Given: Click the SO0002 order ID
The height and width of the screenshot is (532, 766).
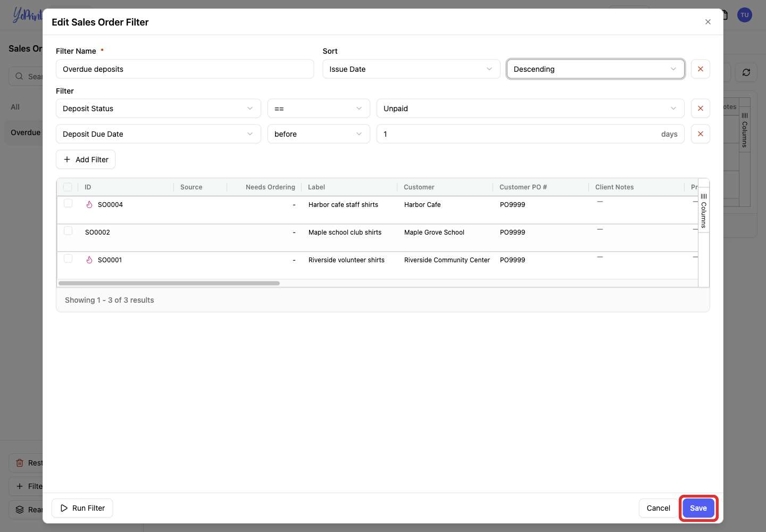Looking at the screenshot, I should 97,232.
